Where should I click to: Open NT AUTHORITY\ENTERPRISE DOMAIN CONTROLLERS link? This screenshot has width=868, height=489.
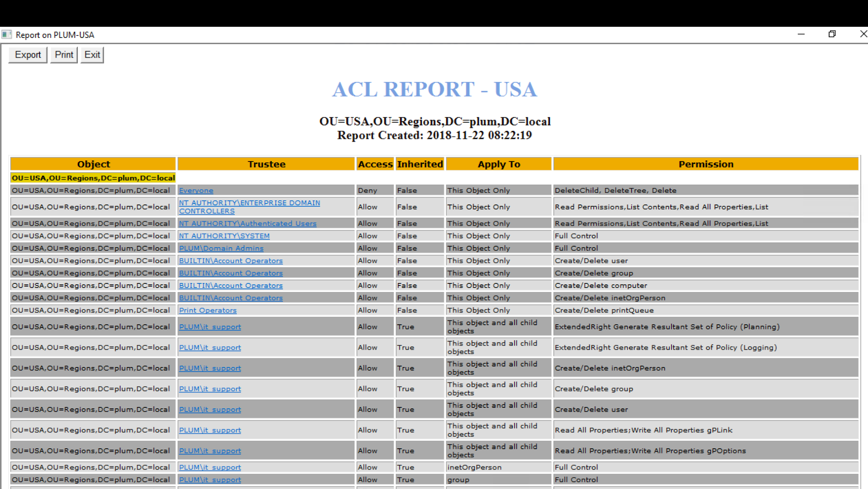249,203
